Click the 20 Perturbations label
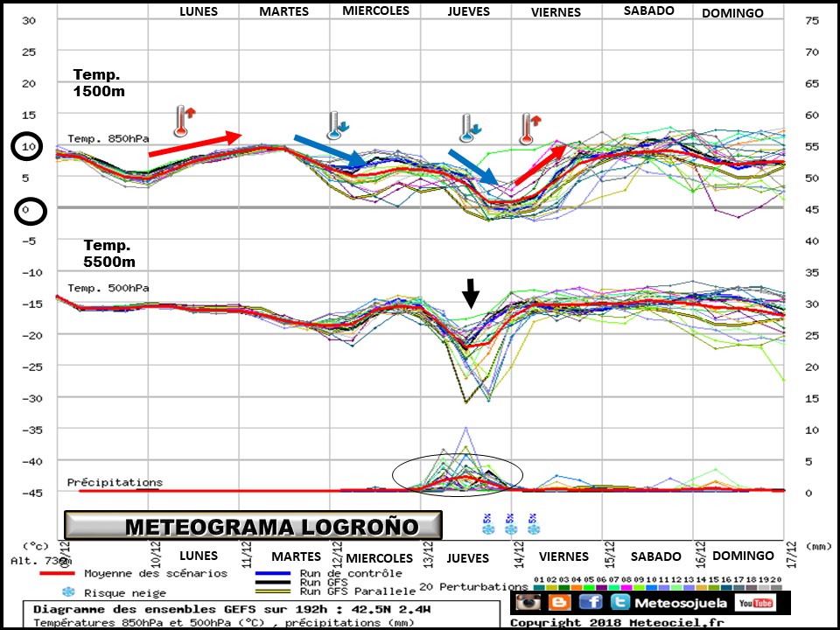The height and width of the screenshot is (630, 840). 473,587
